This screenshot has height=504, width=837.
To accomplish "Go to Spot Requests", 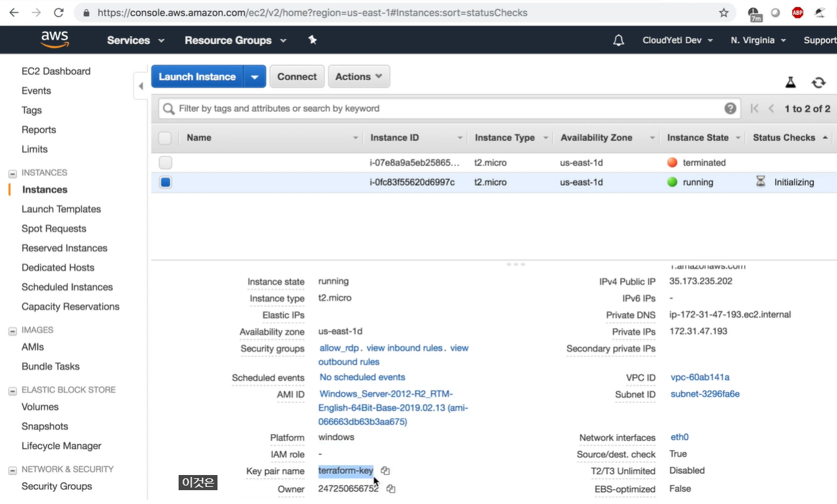I will click(54, 229).
